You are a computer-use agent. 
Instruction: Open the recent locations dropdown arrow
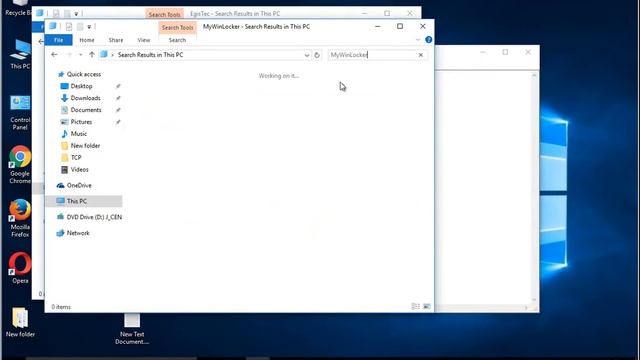pos(80,55)
